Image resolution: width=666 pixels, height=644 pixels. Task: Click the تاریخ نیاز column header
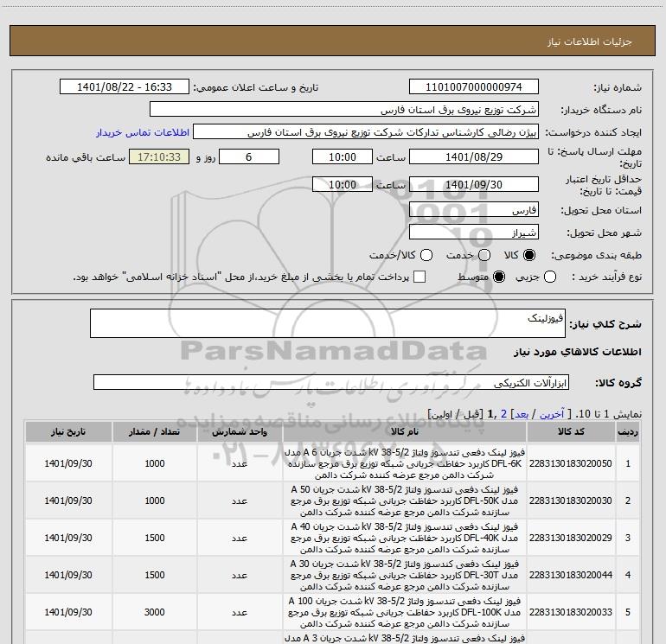tap(68, 431)
